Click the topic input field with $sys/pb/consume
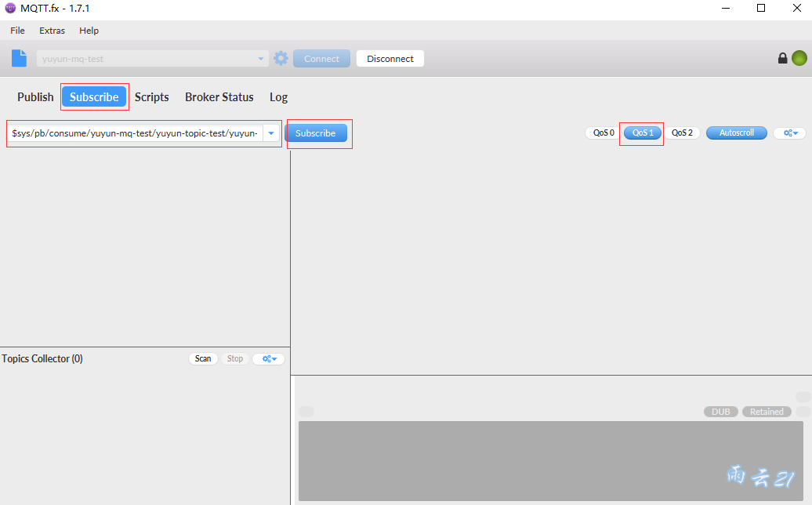This screenshot has width=812, height=505. [x=135, y=133]
